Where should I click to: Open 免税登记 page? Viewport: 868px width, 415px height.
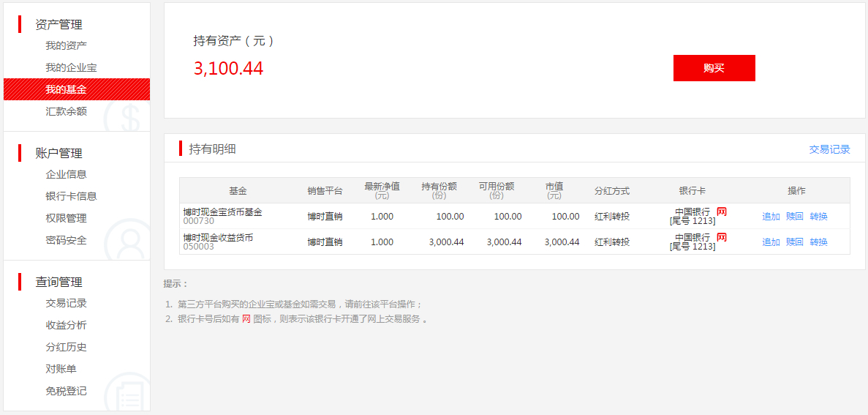pos(66,391)
